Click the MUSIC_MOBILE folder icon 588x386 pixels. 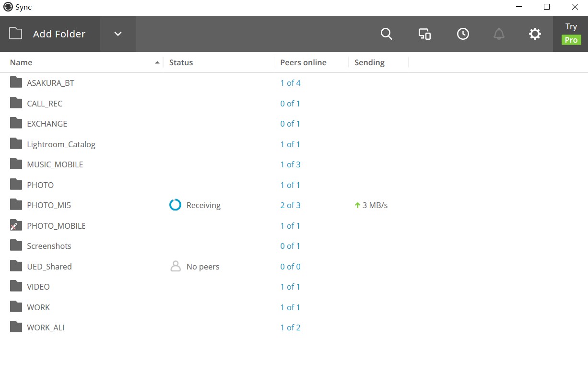[x=16, y=164]
